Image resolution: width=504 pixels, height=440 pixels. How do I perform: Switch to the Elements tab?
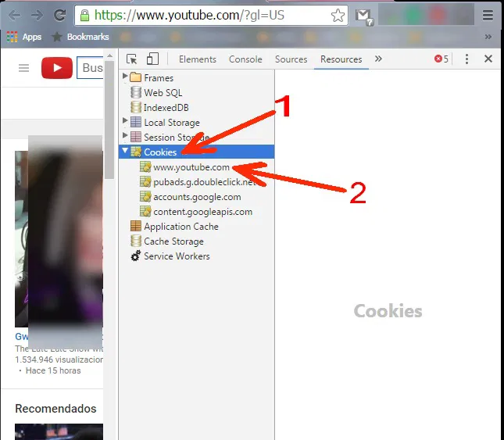pos(197,59)
